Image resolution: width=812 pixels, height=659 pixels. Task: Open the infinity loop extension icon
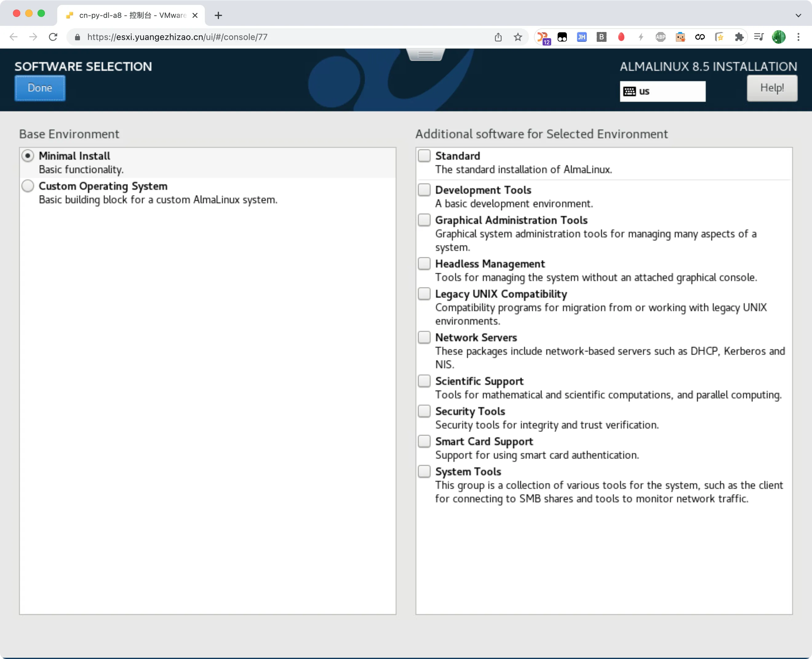(700, 37)
